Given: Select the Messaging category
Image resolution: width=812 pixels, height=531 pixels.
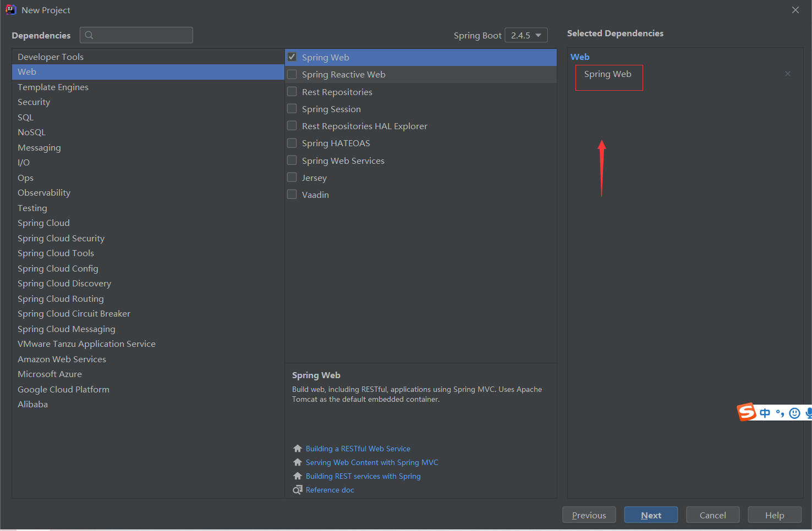Looking at the screenshot, I should pyautogui.click(x=148, y=147).
